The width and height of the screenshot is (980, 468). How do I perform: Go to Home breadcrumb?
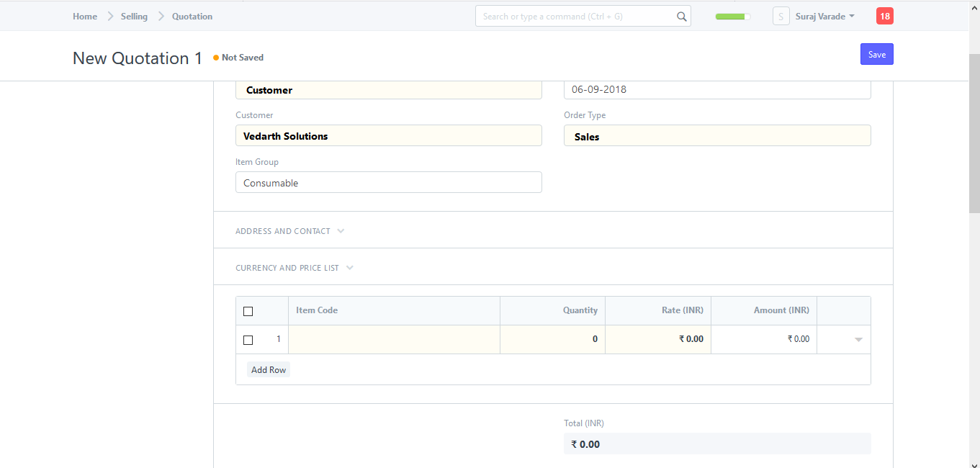(x=85, y=16)
